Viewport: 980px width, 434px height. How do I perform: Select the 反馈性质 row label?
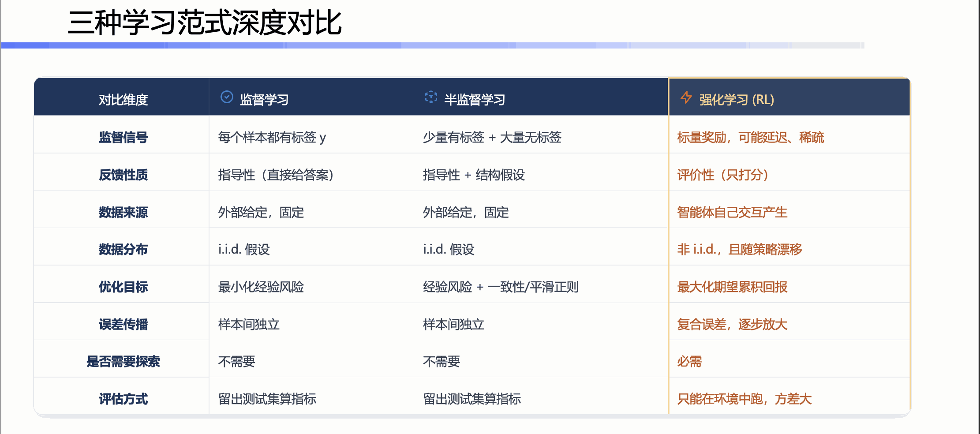(123, 175)
